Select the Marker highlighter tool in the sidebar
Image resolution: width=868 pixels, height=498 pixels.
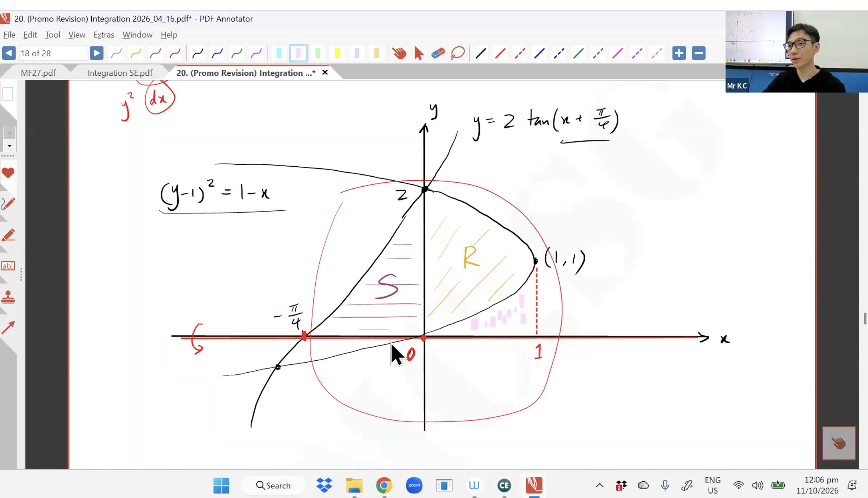[x=8, y=235]
